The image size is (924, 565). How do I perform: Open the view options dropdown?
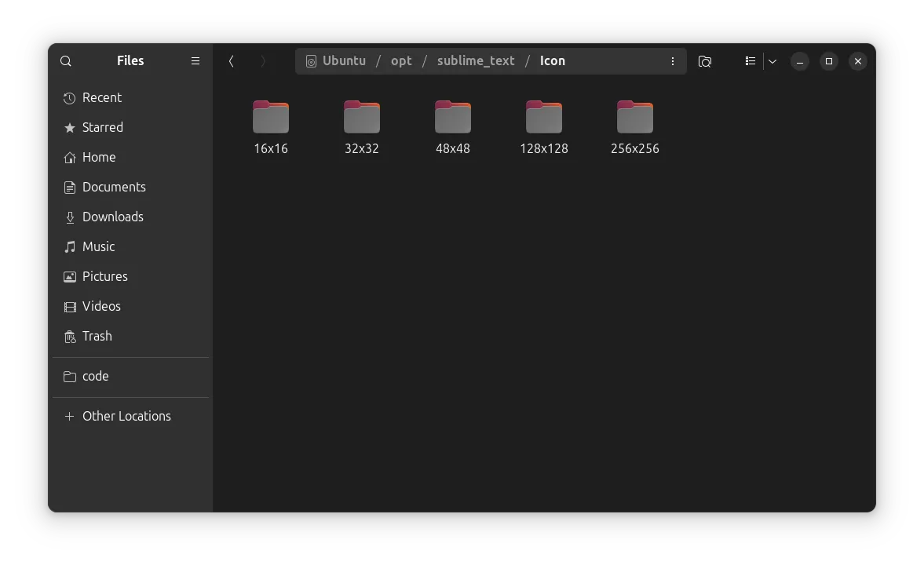coord(772,60)
